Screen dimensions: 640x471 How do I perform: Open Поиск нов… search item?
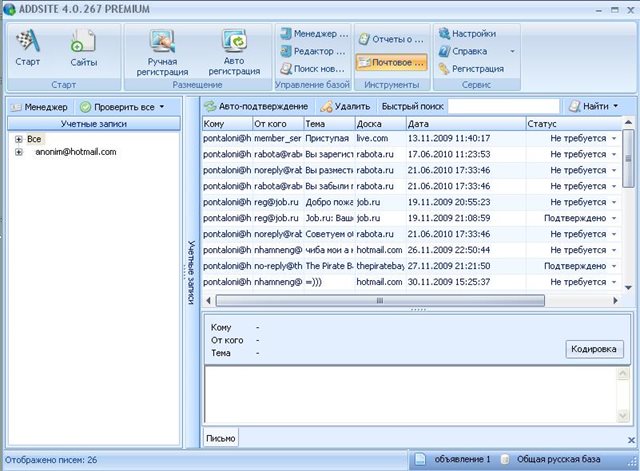313,69
